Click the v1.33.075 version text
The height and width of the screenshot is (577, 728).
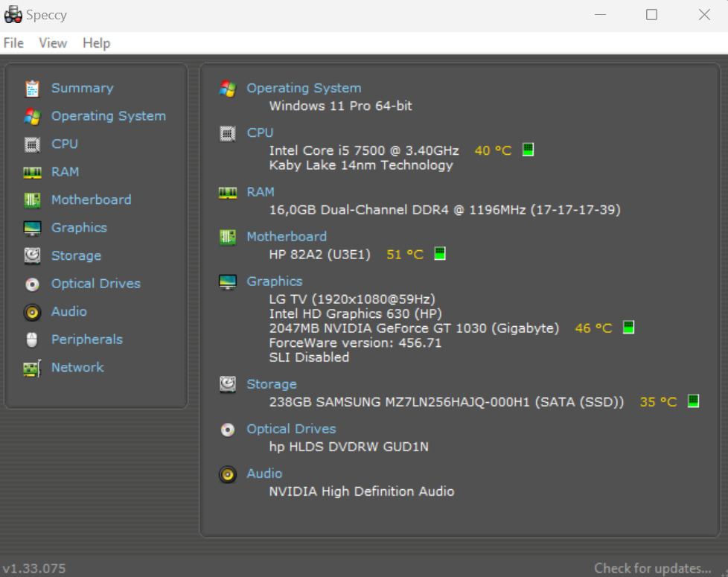[34, 567]
